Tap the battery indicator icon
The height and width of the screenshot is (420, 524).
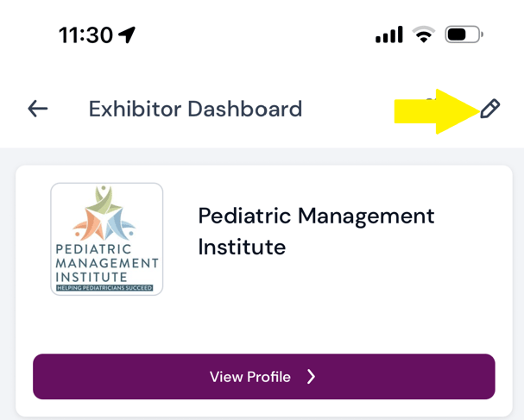464,35
